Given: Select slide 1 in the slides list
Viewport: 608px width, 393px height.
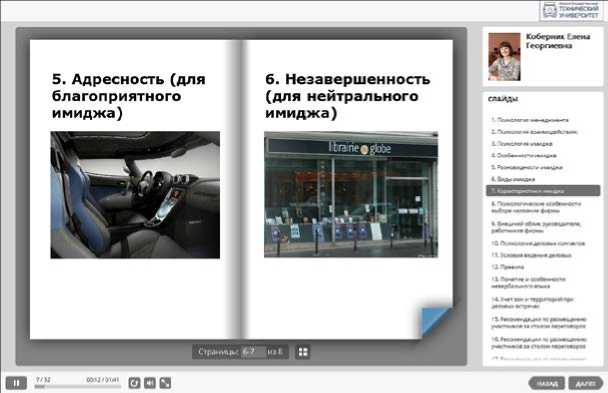Looking at the screenshot, I should click(530, 120).
